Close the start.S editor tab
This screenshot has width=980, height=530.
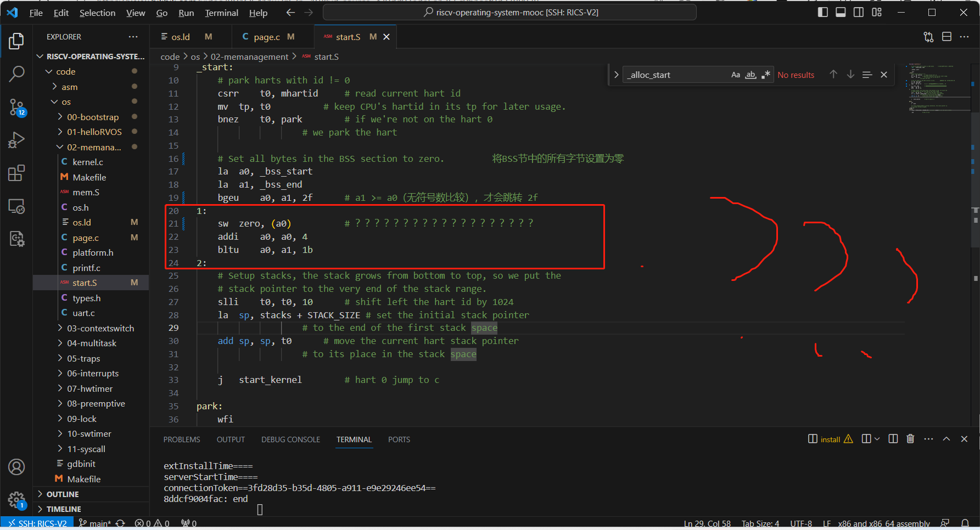tap(387, 37)
